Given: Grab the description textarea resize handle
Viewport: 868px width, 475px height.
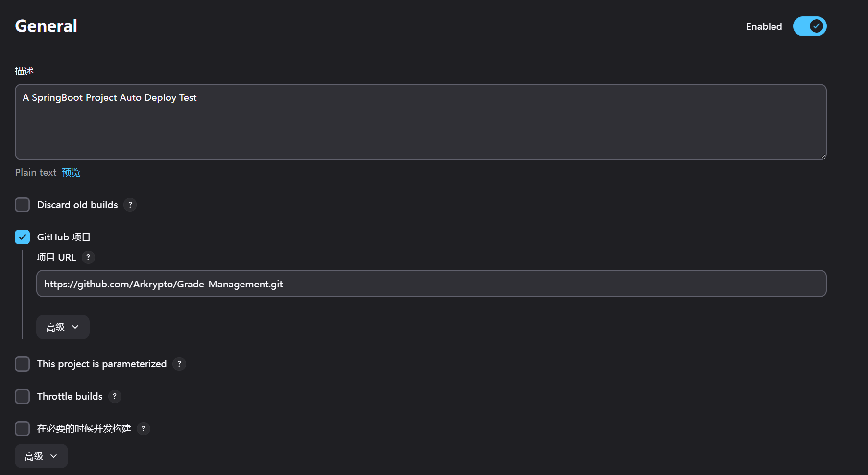Looking at the screenshot, I should coord(823,157).
